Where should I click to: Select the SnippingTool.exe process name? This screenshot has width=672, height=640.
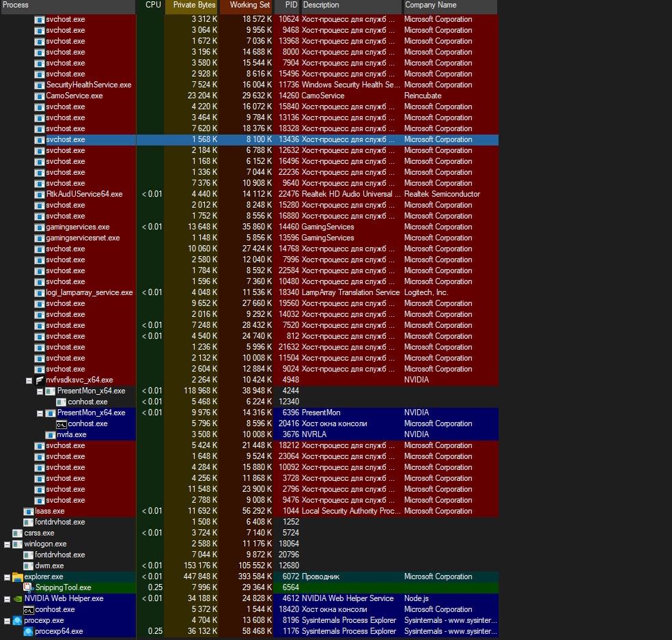(x=63, y=587)
